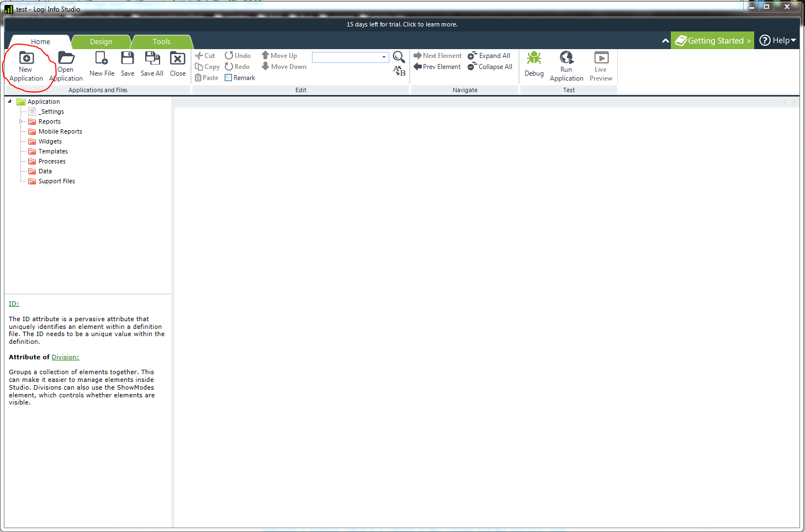Viewport: 805px width, 532px height.
Task: Switch to the Design tab
Action: (x=101, y=42)
